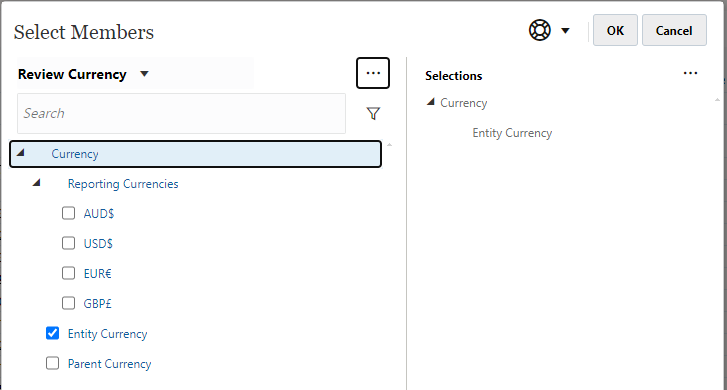
Task: Open the Selections panel ellipsis menu
Action: tap(690, 73)
